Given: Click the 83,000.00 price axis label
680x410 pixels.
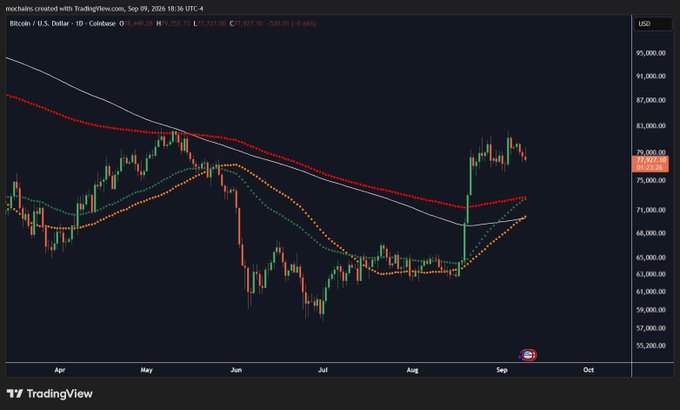Looking at the screenshot, I should pyautogui.click(x=651, y=126).
